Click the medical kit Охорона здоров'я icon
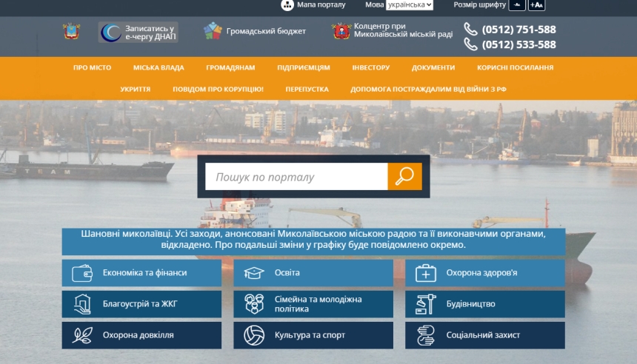The height and width of the screenshot is (364, 637). tap(426, 273)
